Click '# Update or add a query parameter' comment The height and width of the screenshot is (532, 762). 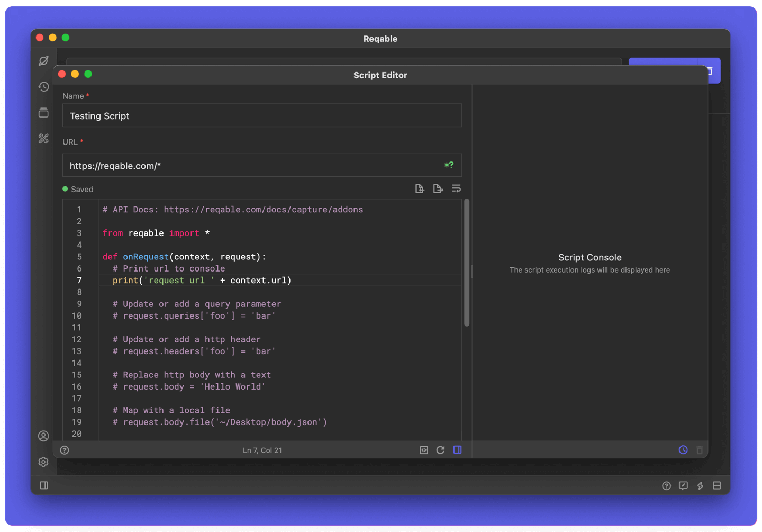coord(197,304)
